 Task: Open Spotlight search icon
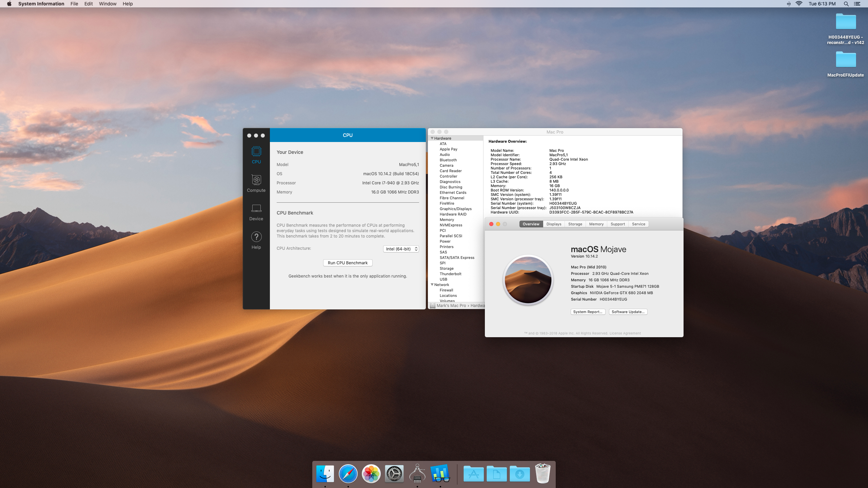tap(846, 4)
